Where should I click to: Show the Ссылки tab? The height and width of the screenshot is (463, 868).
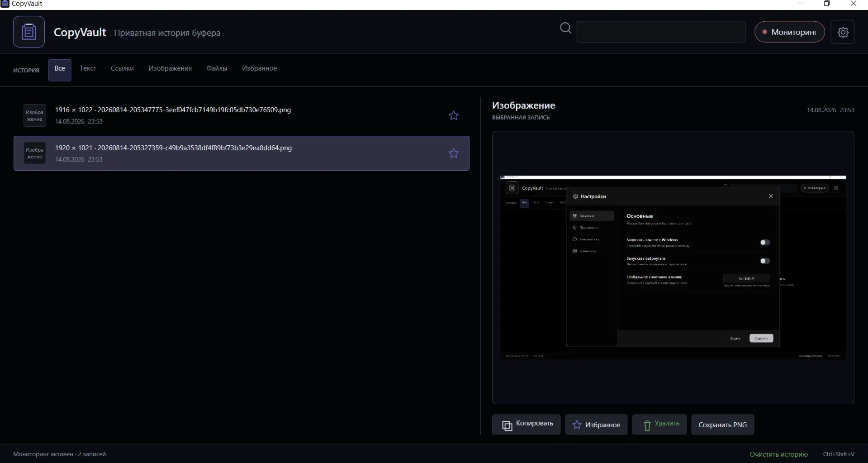point(122,68)
